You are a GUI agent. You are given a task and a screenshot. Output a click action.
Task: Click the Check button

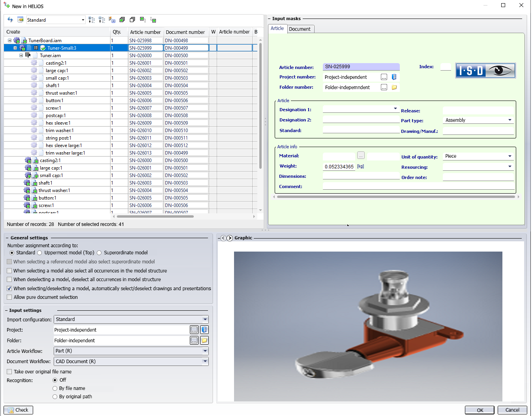click(18, 410)
